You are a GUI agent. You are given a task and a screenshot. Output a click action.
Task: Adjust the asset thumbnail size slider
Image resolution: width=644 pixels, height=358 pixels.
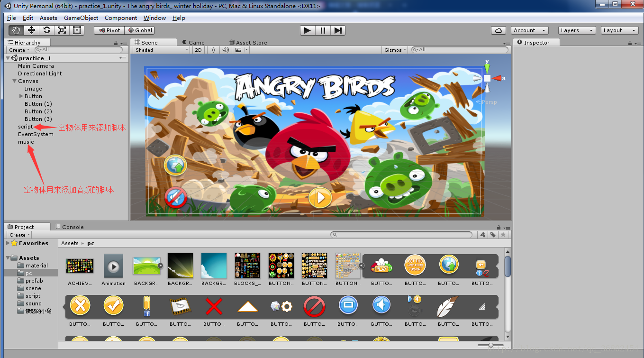pos(490,345)
